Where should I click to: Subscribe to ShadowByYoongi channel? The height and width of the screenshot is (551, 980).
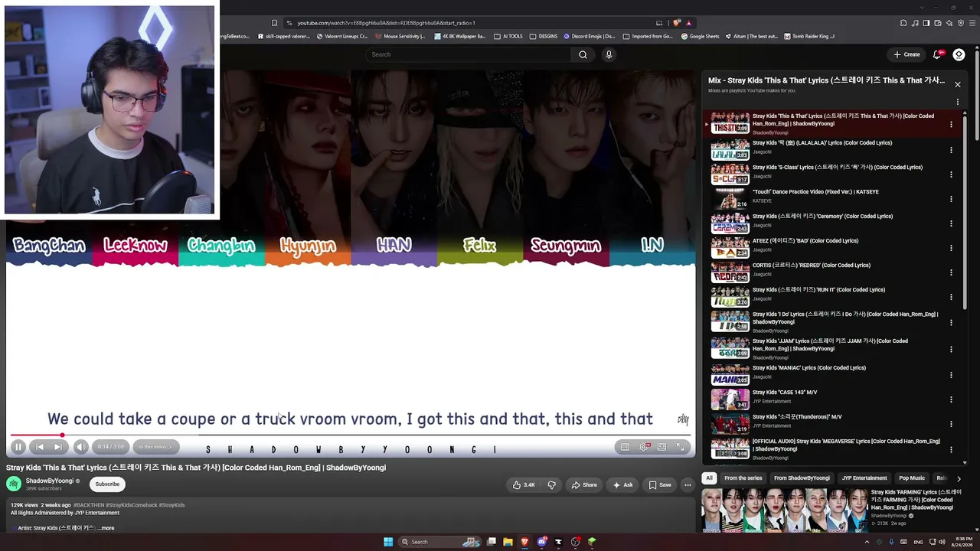(107, 484)
